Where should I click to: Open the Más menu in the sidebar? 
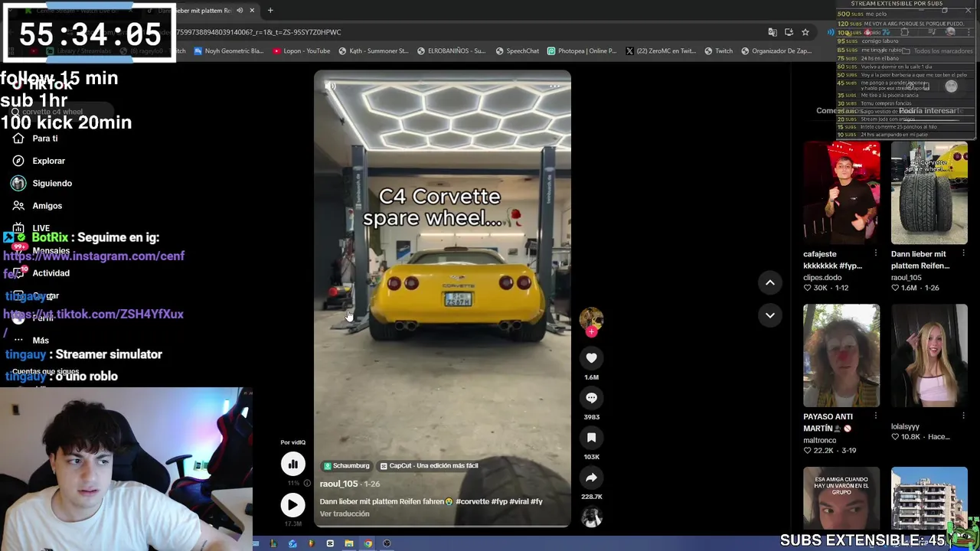click(x=31, y=341)
